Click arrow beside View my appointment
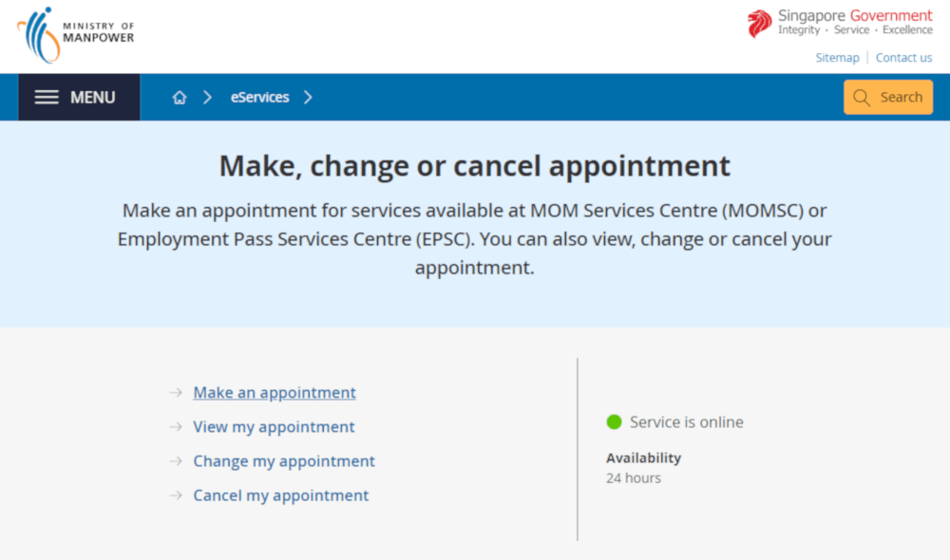This screenshot has height=560, width=950. (x=176, y=427)
